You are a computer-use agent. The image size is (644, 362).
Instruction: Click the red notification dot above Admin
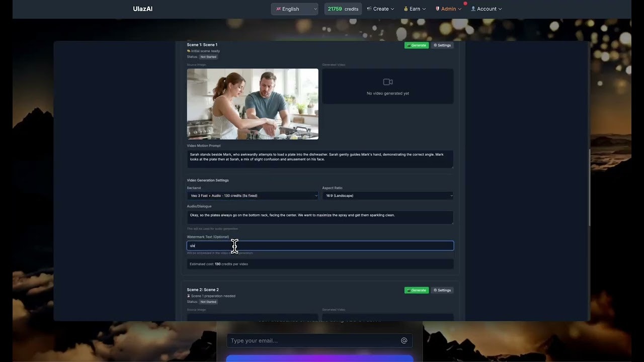pyautogui.click(x=466, y=3)
